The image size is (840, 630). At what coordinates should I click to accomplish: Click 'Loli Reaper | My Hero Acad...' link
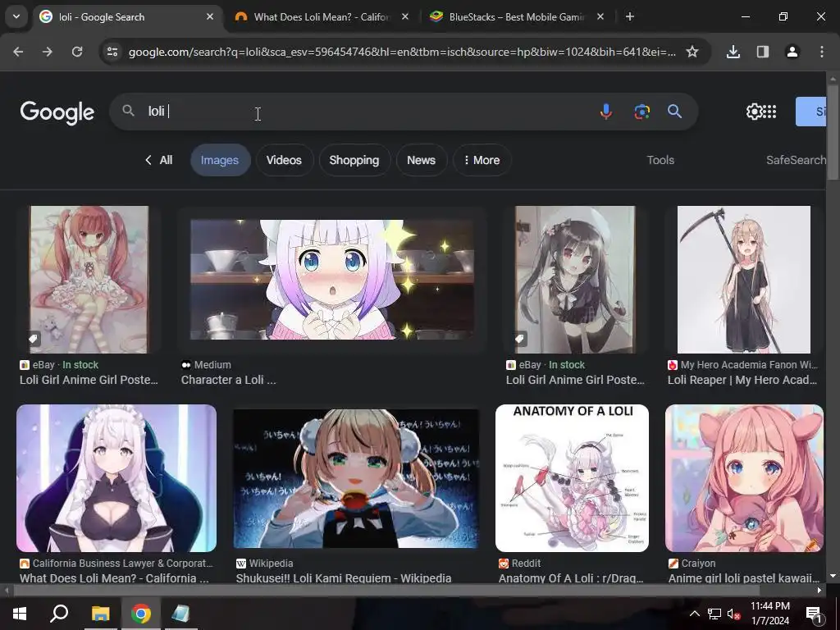click(742, 380)
